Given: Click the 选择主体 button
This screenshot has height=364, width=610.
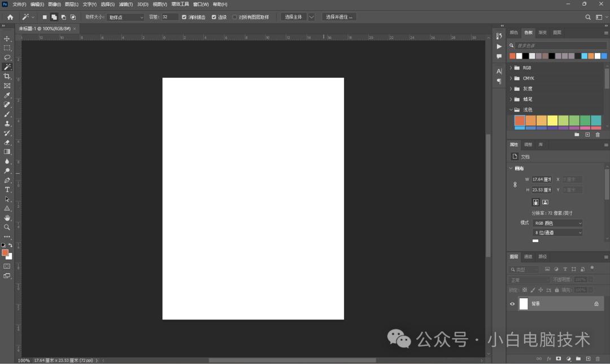Looking at the screenshot, I should click(293, 17).
